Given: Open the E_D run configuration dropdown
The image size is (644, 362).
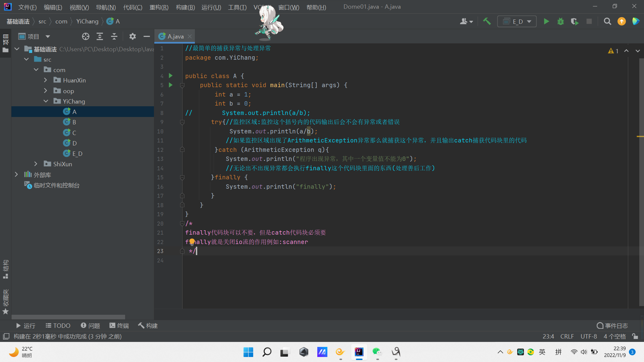Looking at the screenshot, I should (x=517, y=21).
